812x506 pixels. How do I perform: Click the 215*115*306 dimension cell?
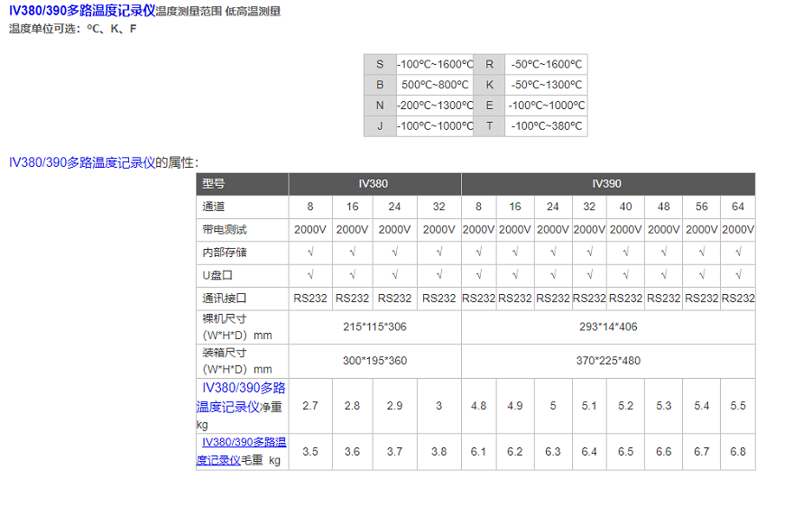click(x=374, y=327)
